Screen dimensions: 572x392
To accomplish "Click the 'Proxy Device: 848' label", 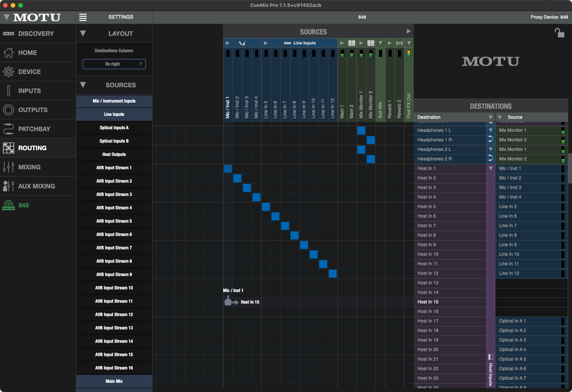I will point(549,17).
